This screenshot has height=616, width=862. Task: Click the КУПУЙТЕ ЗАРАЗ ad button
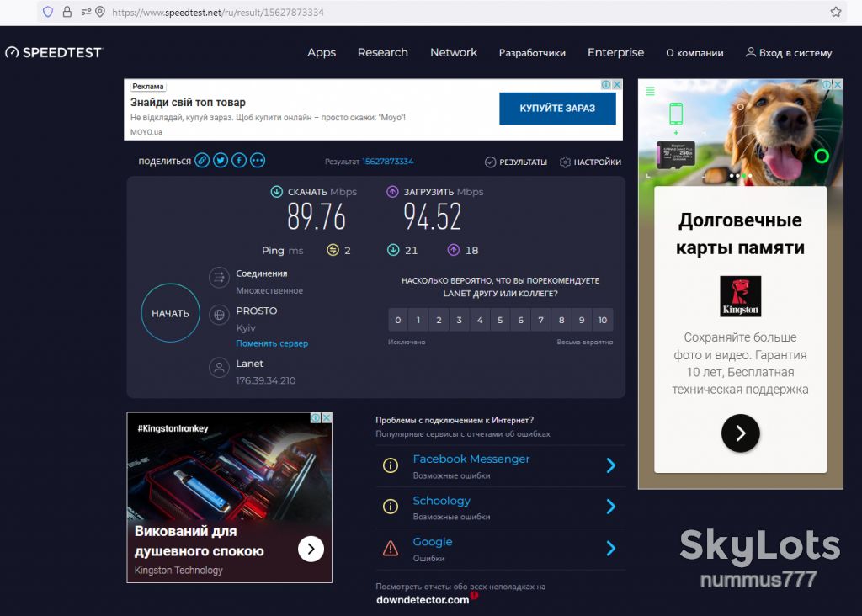pyautogui.click(x=557, y=109)
